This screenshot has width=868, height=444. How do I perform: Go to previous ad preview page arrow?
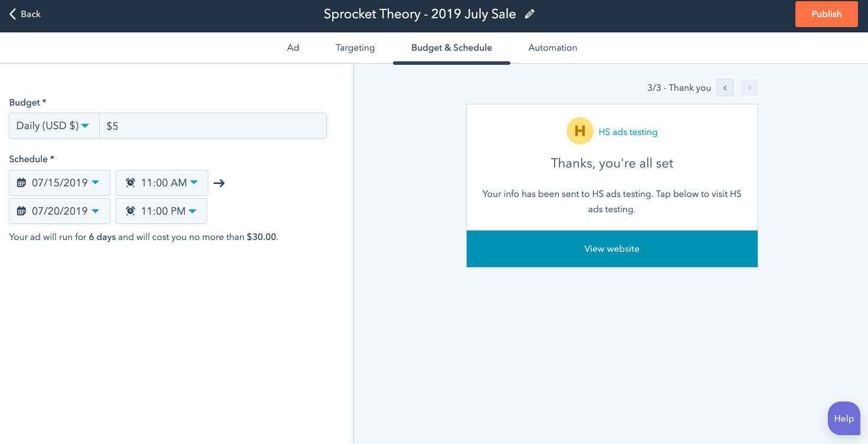(x=725, y=88)
